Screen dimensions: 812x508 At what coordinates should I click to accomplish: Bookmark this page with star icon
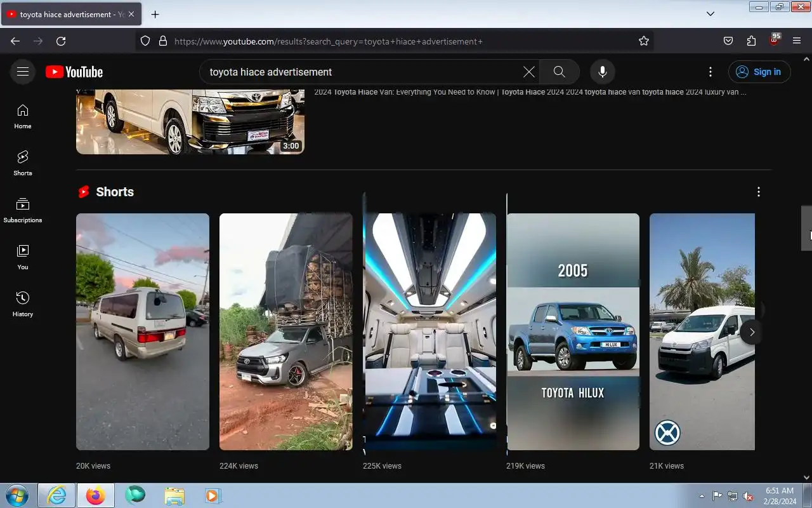644,41
